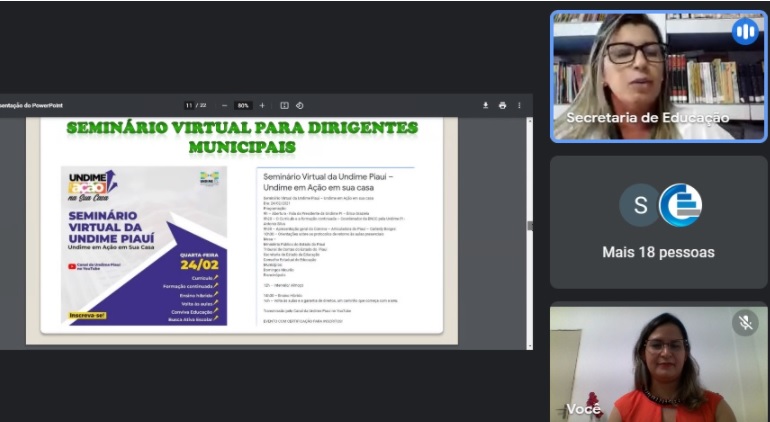Click the 'S' participant avatar
The height and width of the screenshot is (422, 770).
pyautogui.click(x=639, y=205)
